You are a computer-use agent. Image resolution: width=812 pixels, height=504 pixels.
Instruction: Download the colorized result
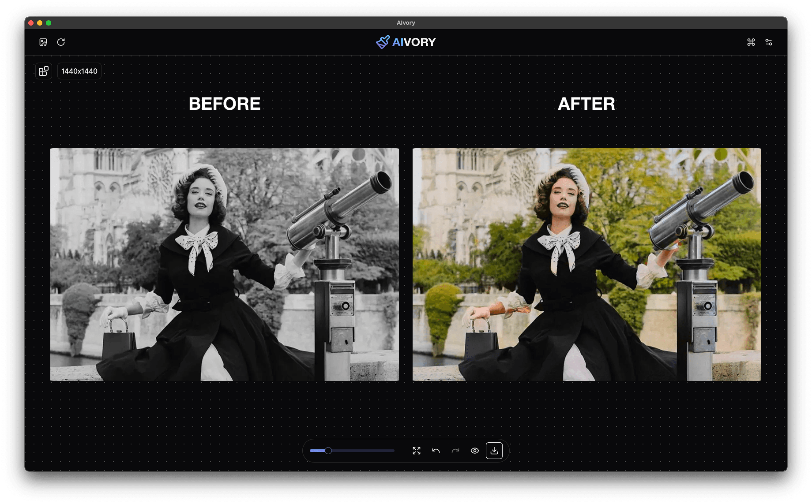pyautogui.click(x=494, y=450)
